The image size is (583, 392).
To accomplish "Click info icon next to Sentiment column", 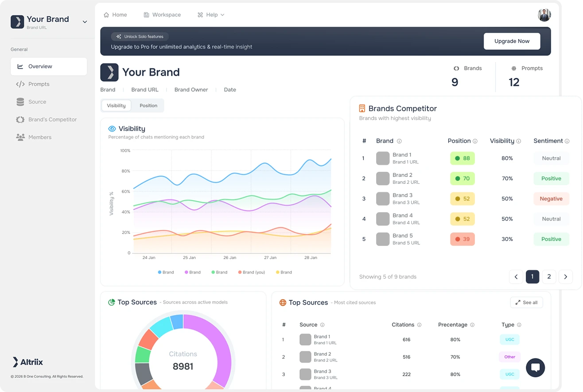I will pyautogui.click(x=567, y=141).
